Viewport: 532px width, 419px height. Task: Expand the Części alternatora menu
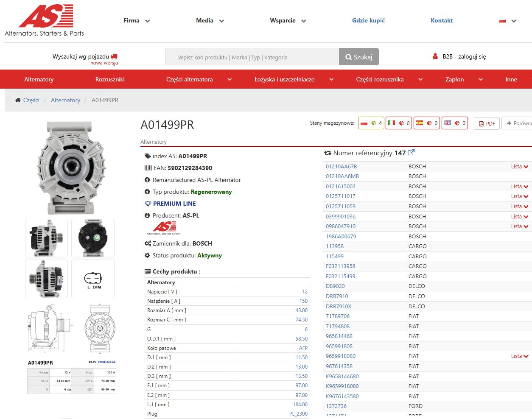199,79
